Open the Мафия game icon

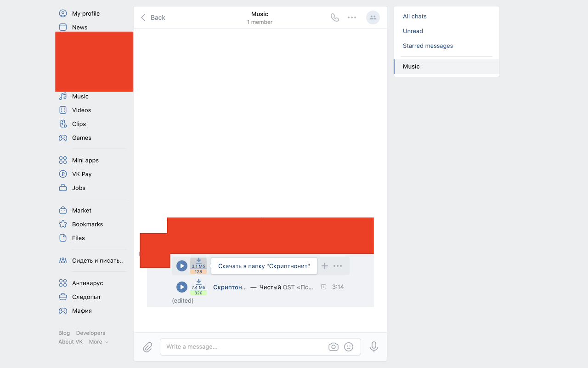click(63, 310)
